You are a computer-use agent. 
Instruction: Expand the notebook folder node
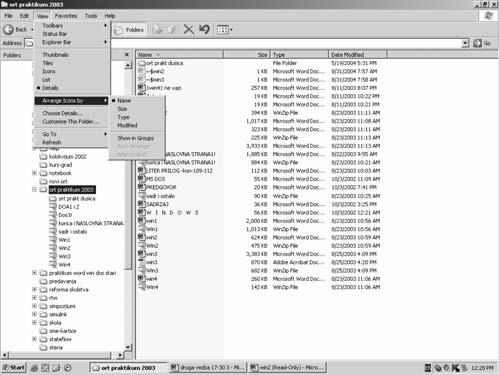(34, 173)
